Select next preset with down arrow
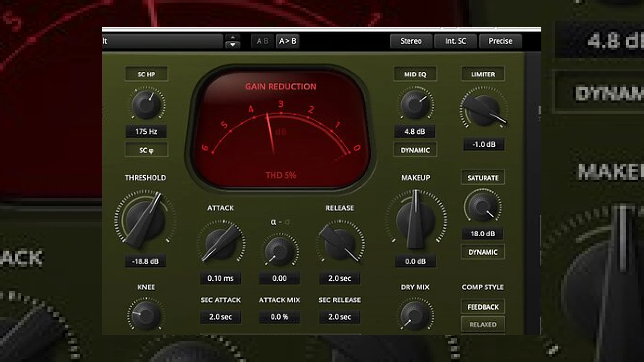Viewport: 644px width, 362px height. (233, 45)
